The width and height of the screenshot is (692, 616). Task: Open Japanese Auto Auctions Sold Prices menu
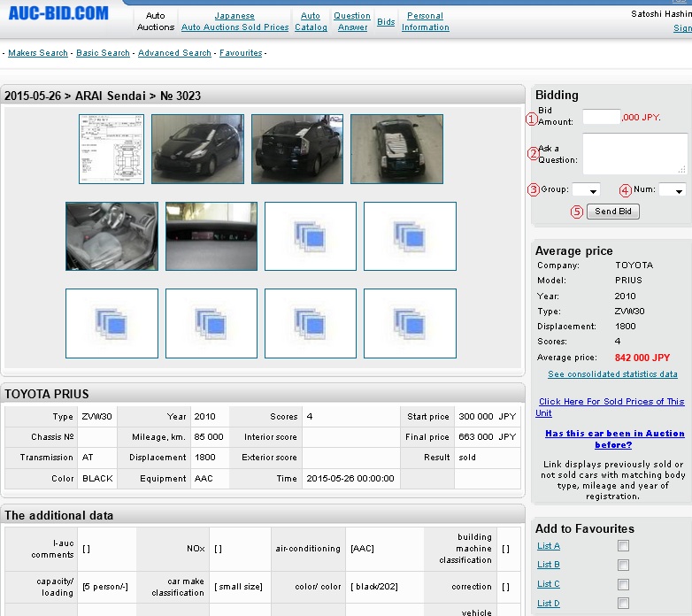[x=235, y=21]
